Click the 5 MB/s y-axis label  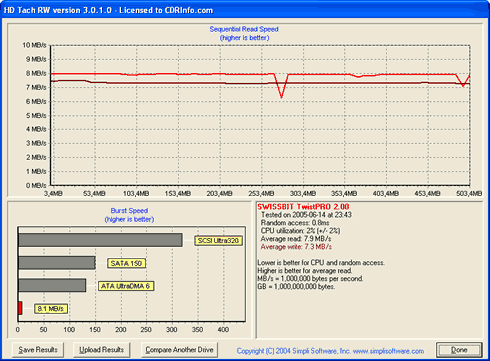click(x=36, y=115)
